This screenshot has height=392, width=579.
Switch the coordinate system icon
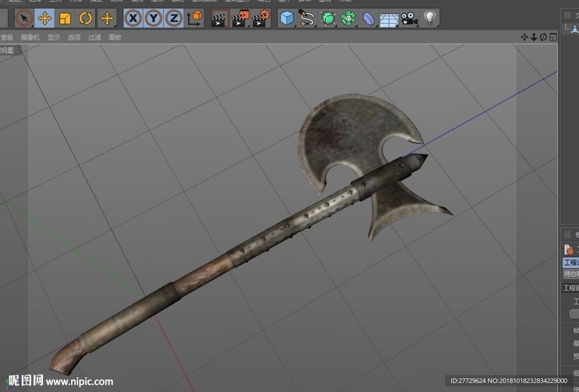(x=195, y=18)
